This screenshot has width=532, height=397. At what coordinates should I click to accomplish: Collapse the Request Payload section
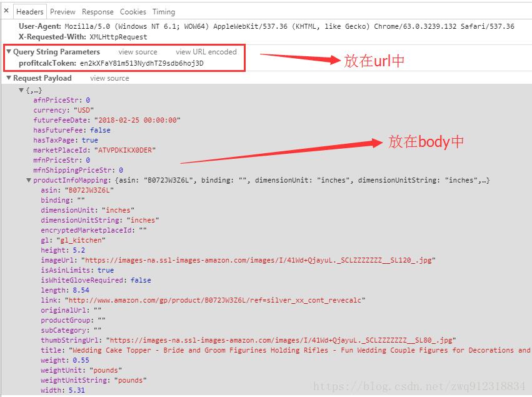point(8,78)
